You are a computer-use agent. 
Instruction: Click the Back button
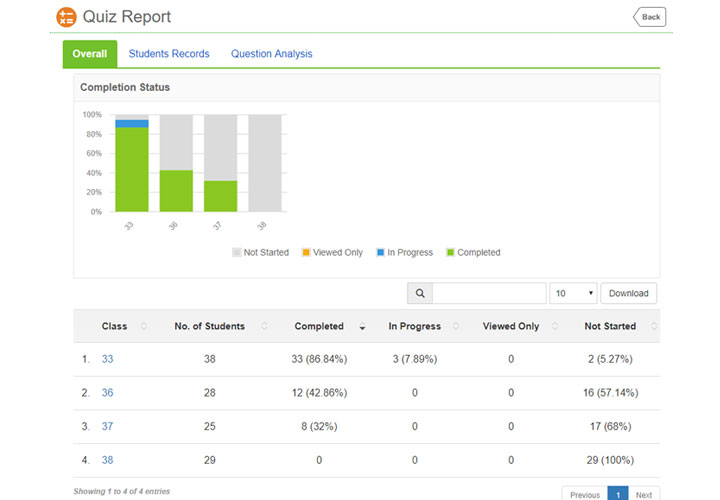click(649, 17)
